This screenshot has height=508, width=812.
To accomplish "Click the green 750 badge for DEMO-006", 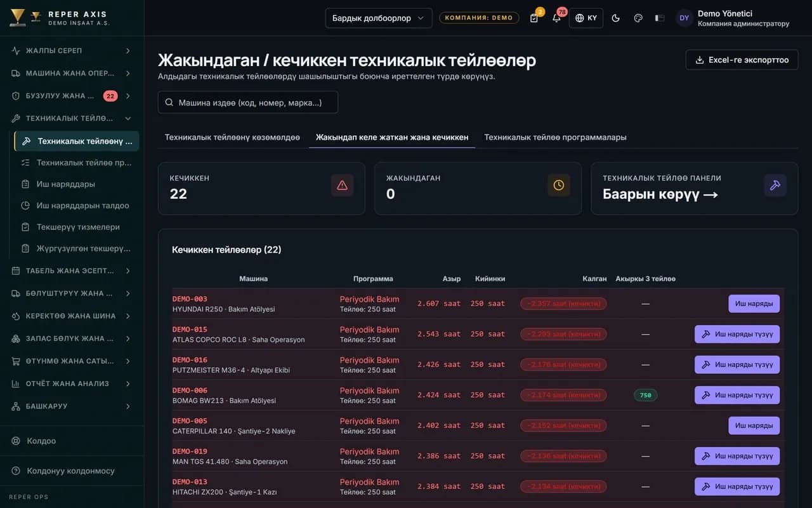I will point(645,395).
